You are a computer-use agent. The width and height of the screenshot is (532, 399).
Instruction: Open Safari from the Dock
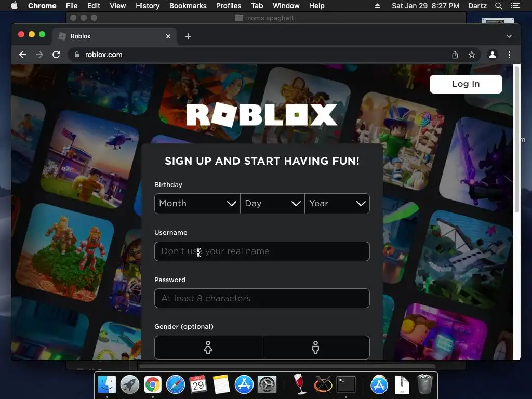[176, 384]
